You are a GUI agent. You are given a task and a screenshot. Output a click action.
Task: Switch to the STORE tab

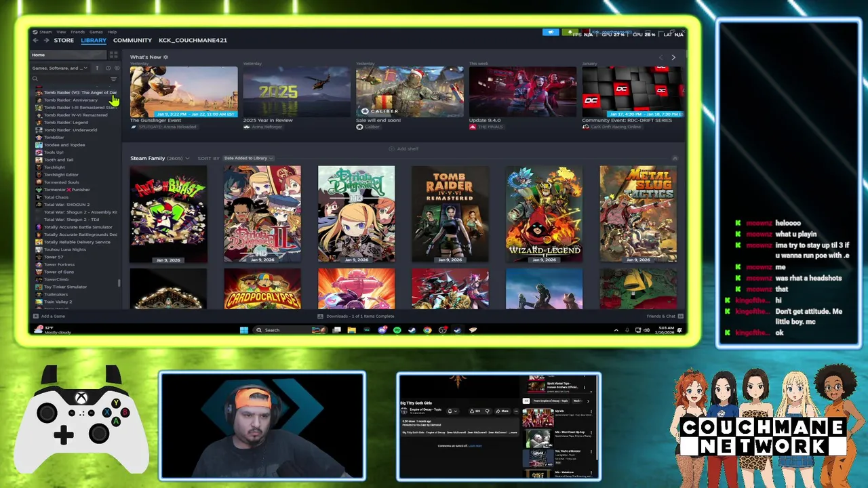[x=64, y=40]
